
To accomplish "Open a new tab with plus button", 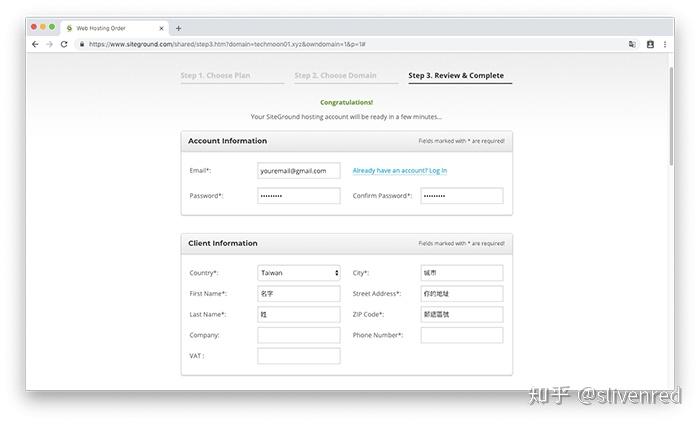I will tap(179, 28).
